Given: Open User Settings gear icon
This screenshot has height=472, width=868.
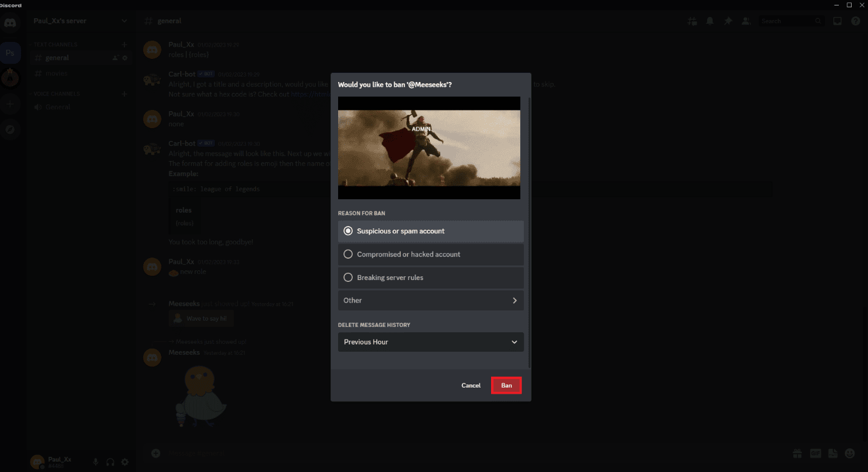Looking at the screenshot, I should pos(125,462).
